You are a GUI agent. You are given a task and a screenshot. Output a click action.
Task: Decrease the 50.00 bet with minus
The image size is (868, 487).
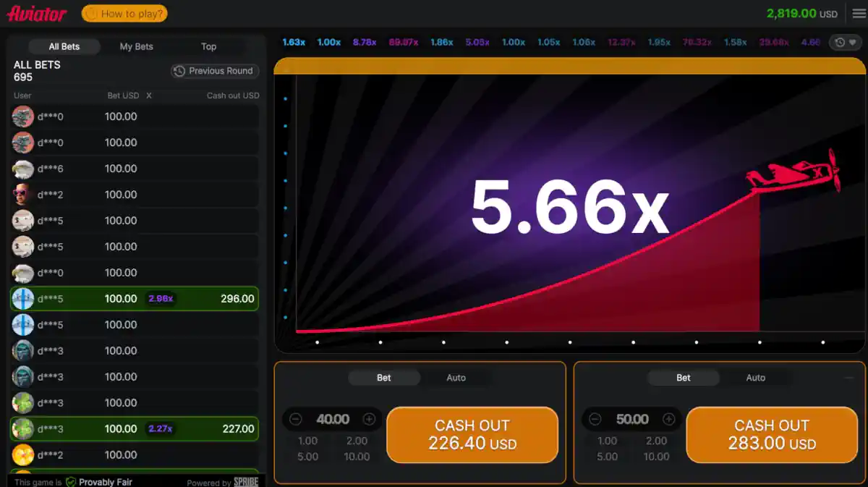click(595, 419)
